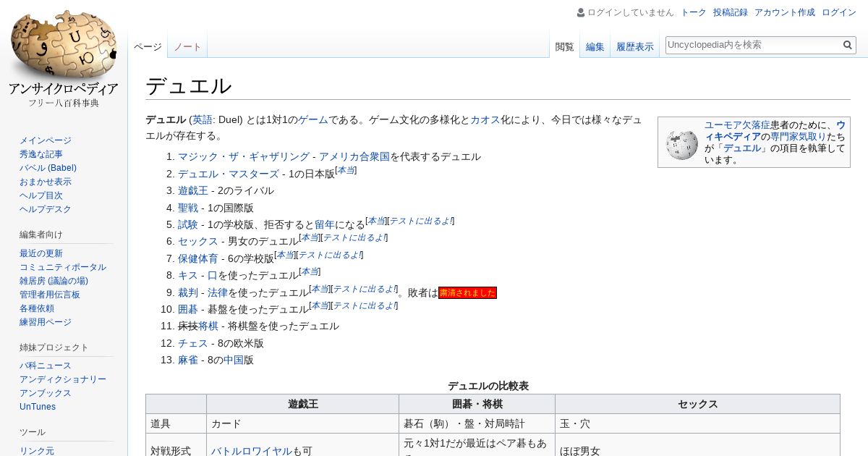Screen dimensions: 868x456
Task: Open コミュニティポータル sidebar link
Action: tap(63, 267)
